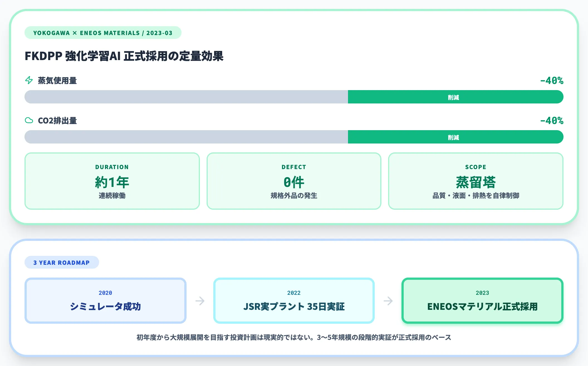The width and height of the screenshot is (588, 366).
Task: Open the SCOPE 蒸留塔 card
Action: (476, 181)
